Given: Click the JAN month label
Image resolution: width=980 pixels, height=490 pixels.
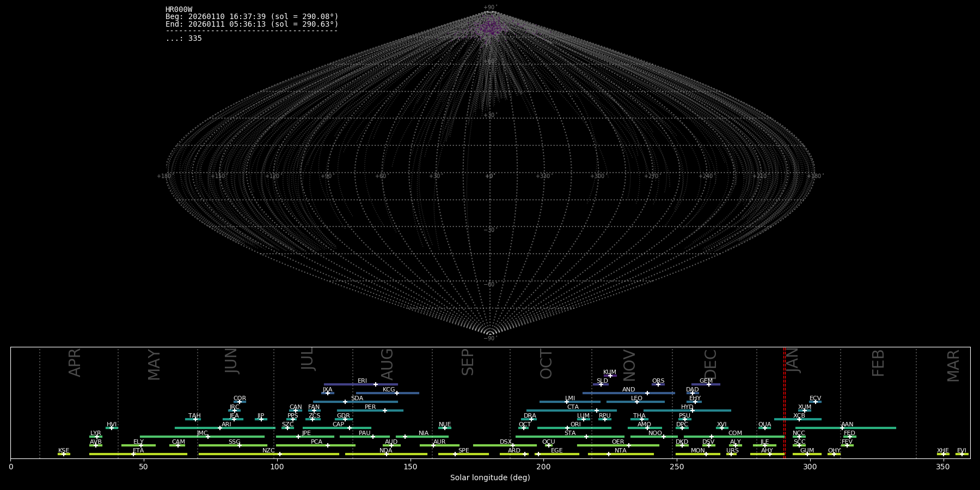Looking at the screenshot, I should click(x=794, y=361).
